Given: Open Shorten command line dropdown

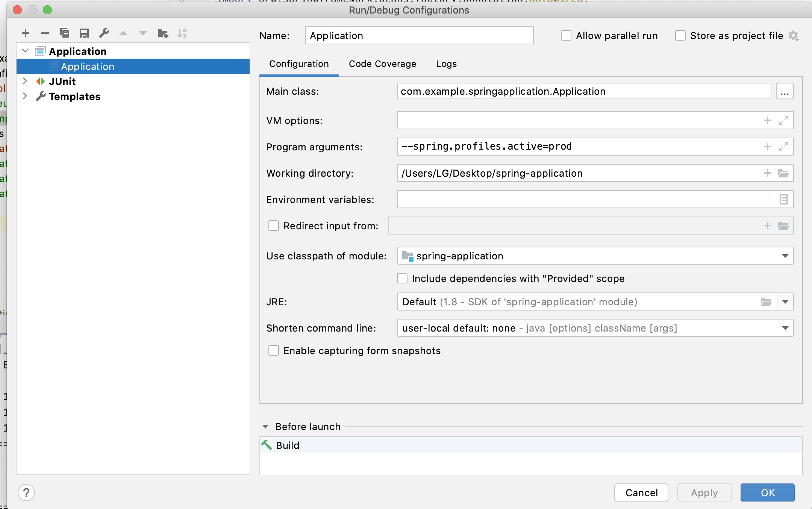Looking at the screenshot, I should click(785, 328).
